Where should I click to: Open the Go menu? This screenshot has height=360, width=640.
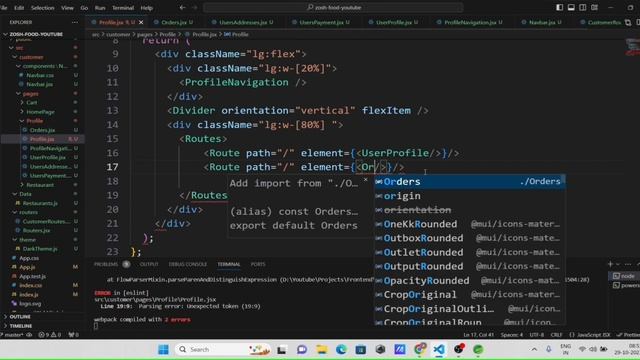(x=84, y=8)
